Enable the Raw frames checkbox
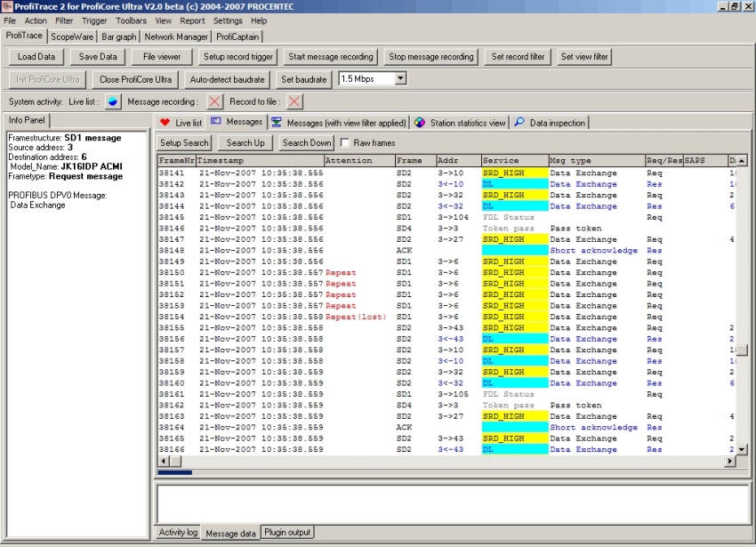 pyautogui.click(x=345, y=143)
